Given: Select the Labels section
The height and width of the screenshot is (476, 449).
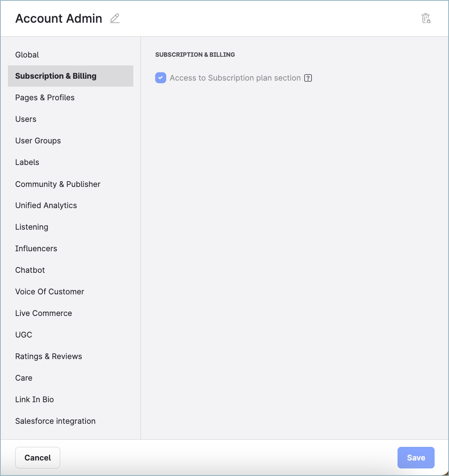Looking at the screenshot, I should pyautogui.click(x=27, y=162).
